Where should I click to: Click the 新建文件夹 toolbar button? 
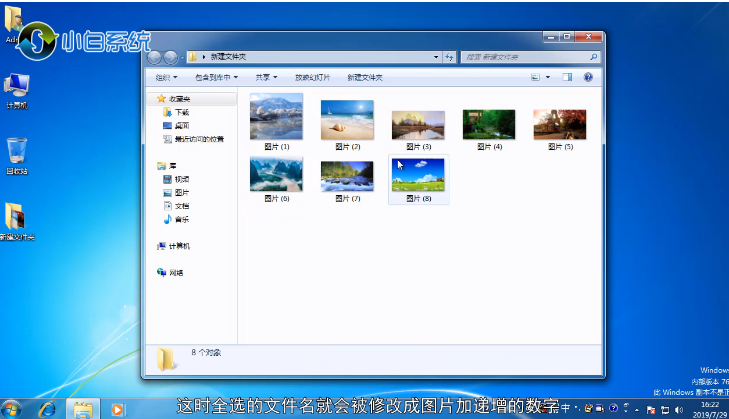coord(364,77)
